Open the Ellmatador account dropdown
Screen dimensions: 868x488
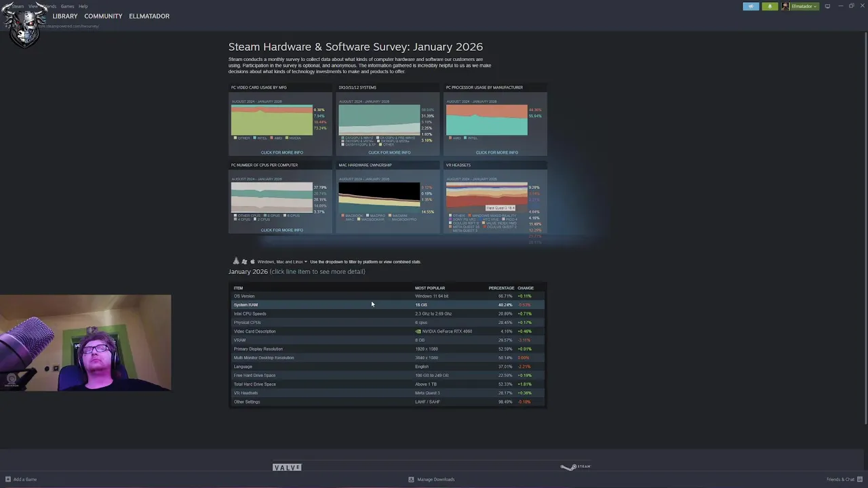click(800, 6)
